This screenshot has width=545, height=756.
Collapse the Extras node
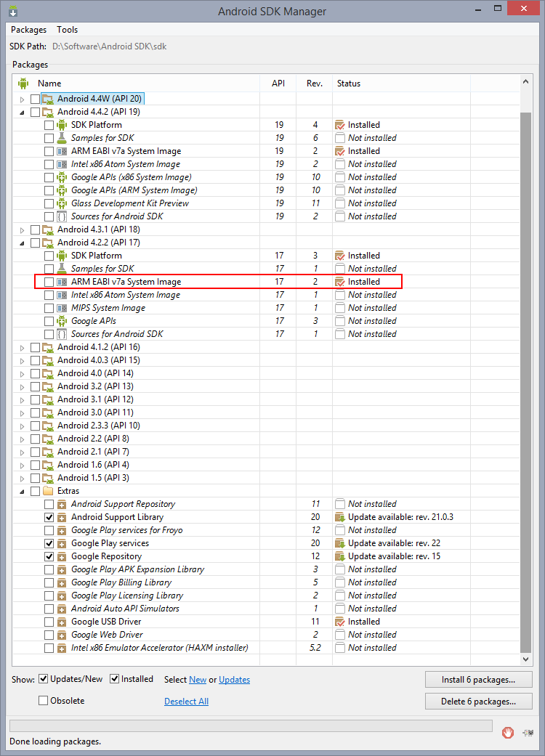click(22, 492)
